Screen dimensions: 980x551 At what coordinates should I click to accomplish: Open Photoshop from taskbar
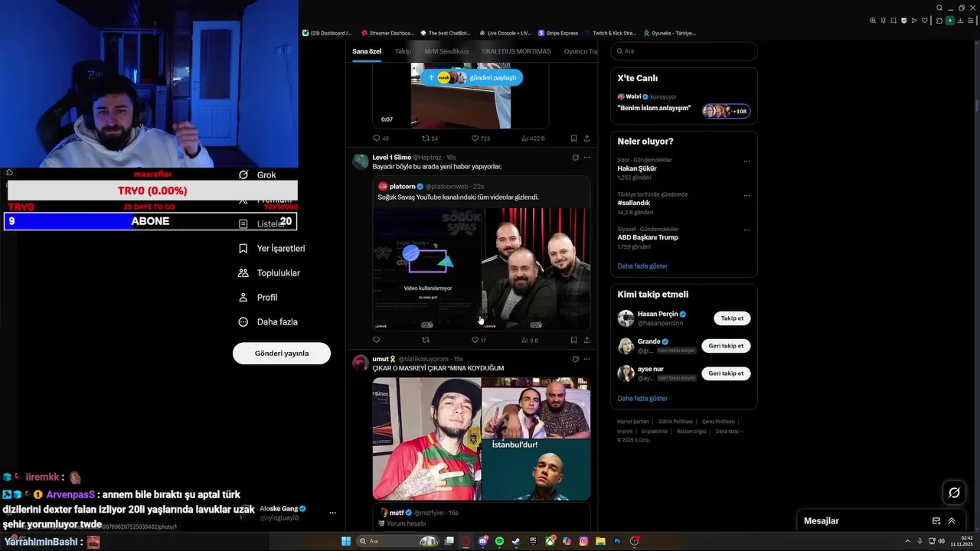[x=617, y=541]
